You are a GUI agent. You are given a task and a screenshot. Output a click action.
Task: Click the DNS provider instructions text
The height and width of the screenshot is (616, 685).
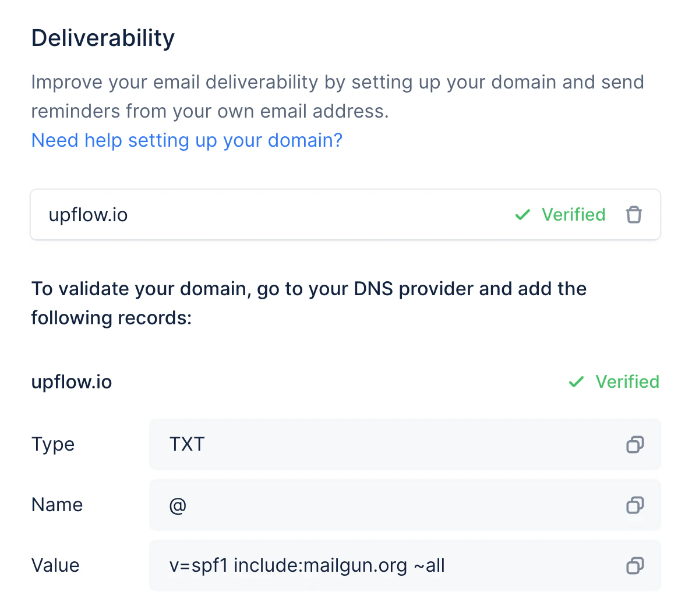click(309, 303)
